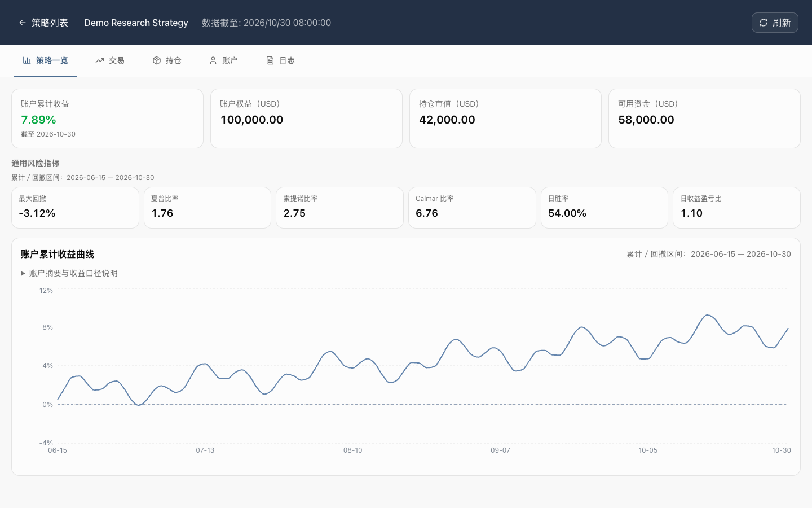The width and height of the screenshot is (812, 508).
Task: Click the 日胜率 54.00% value
Action: coord(567,213)
